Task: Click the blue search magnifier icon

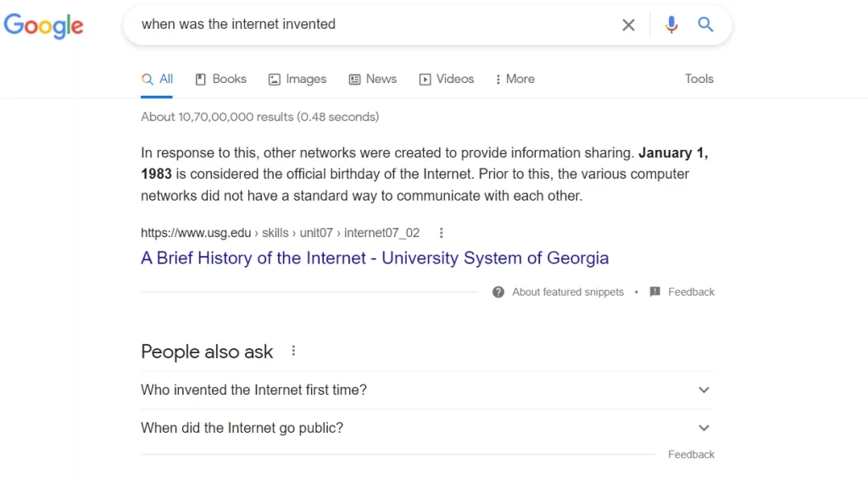Action: pos(705,25)
